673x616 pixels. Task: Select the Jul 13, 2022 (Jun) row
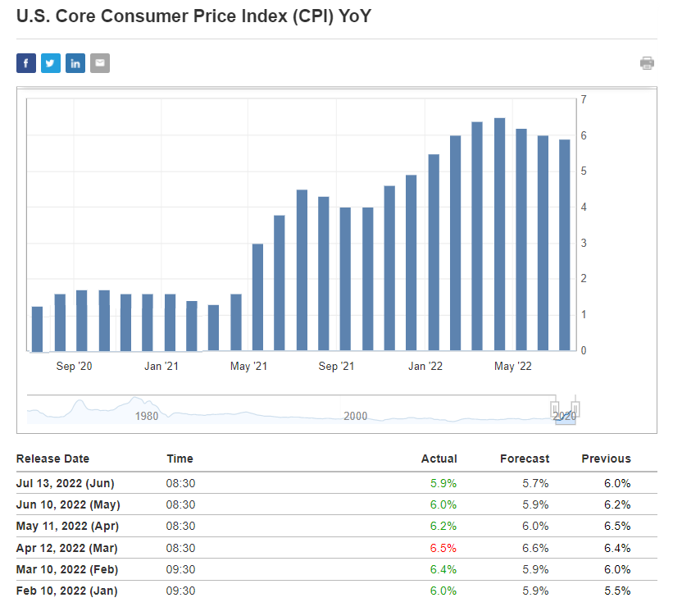tap(336, 483)
